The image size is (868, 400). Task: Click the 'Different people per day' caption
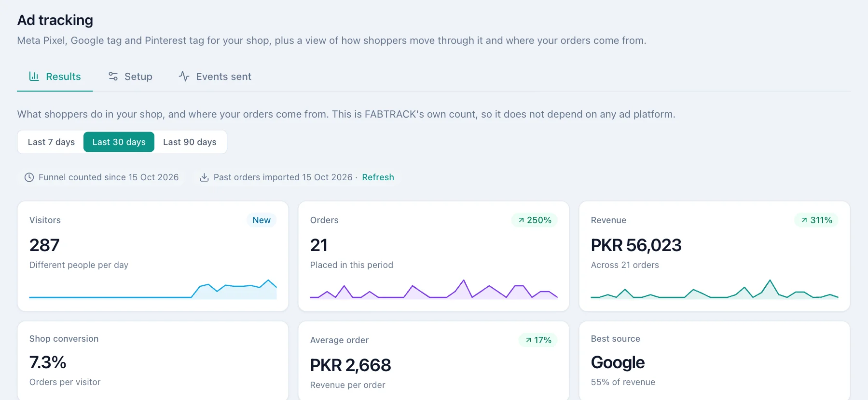(79, 265)
